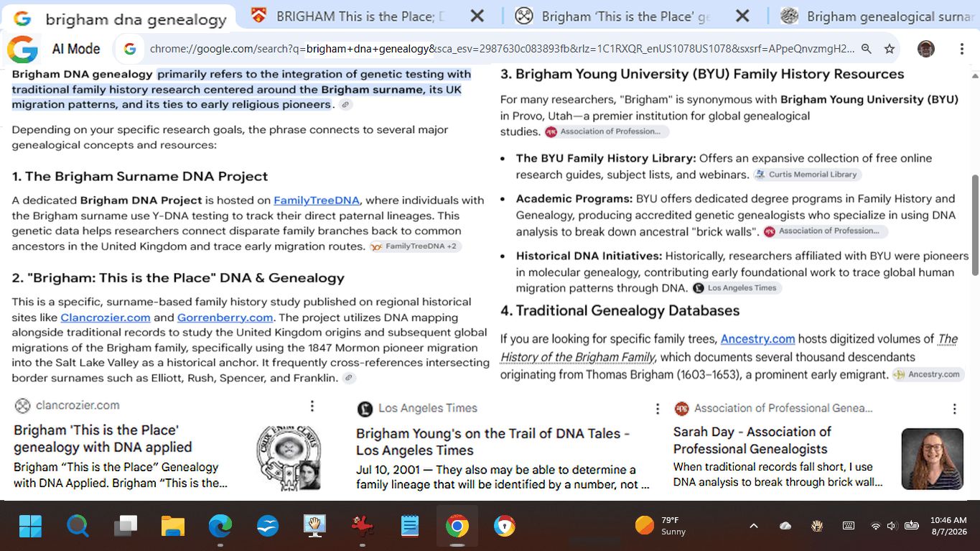The width and height of the screenshot is (980, 551).
Task: Click the Sarah Day portrait thumbnail
Action: 932,459
